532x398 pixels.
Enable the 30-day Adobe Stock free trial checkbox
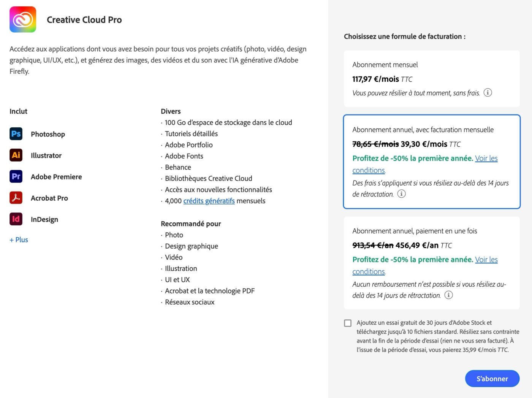pyautogui.click(x=348, y=323)
